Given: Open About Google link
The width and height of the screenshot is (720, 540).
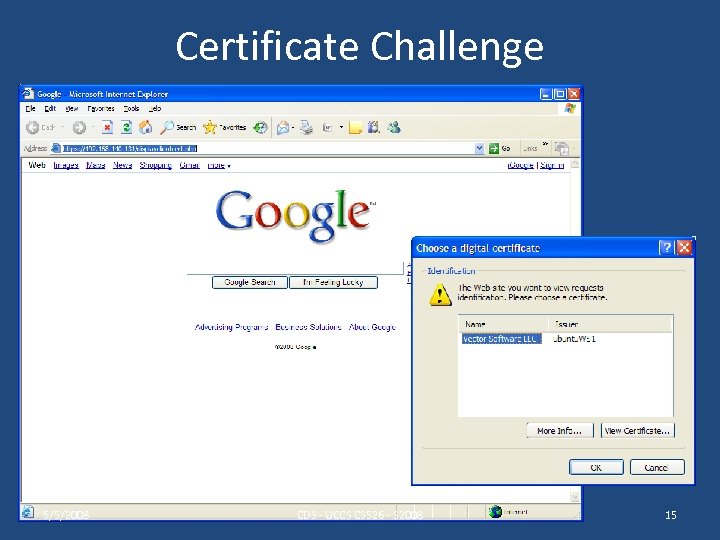Looking at the screenshot, I should 372,327.
